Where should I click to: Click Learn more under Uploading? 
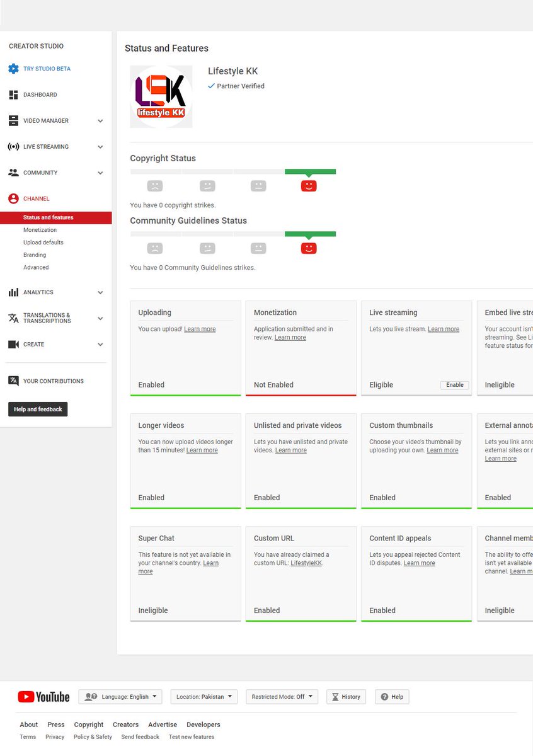click(x=200, y=329)
